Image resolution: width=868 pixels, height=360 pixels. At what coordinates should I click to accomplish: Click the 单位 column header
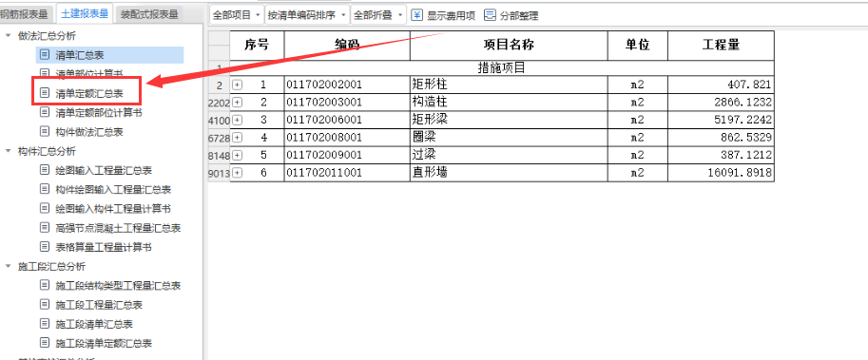point(638,46)
